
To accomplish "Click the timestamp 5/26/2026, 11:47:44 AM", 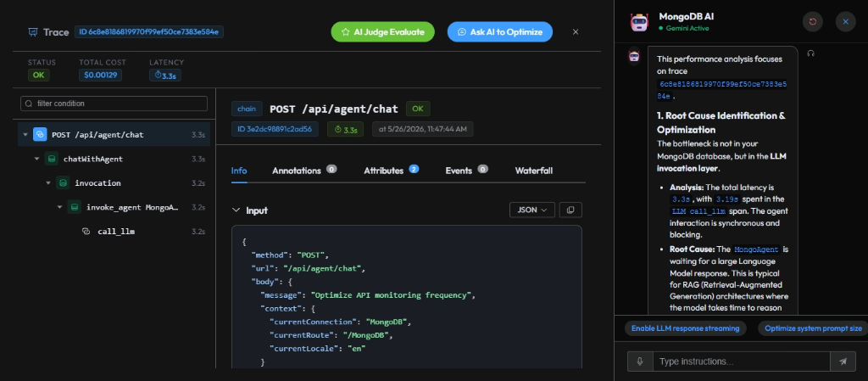I will 422,130.
